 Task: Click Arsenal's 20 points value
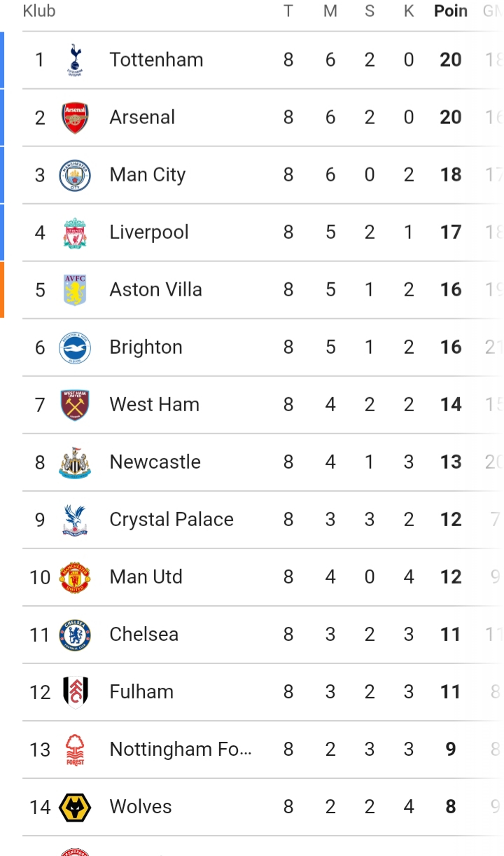tap(451, 118)
